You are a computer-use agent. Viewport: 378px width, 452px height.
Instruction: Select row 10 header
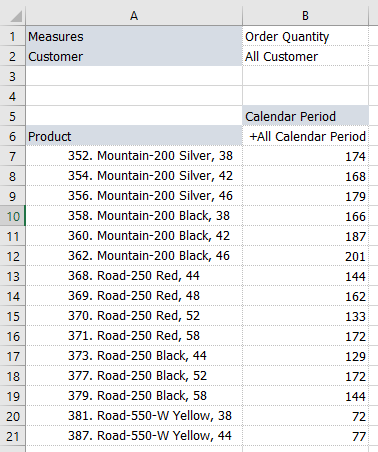pyautogui.click(x=13, y=216)
